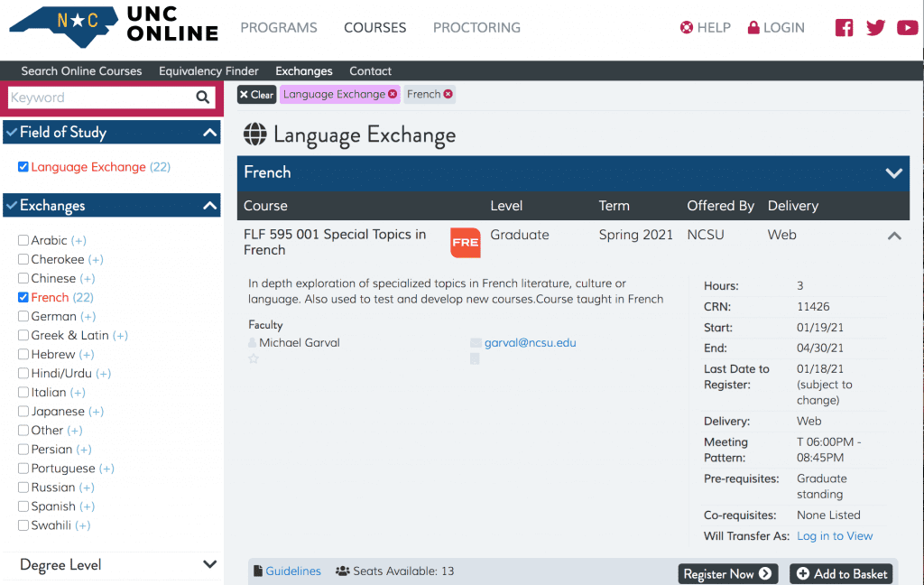Click the Login link

pos(776,28)
